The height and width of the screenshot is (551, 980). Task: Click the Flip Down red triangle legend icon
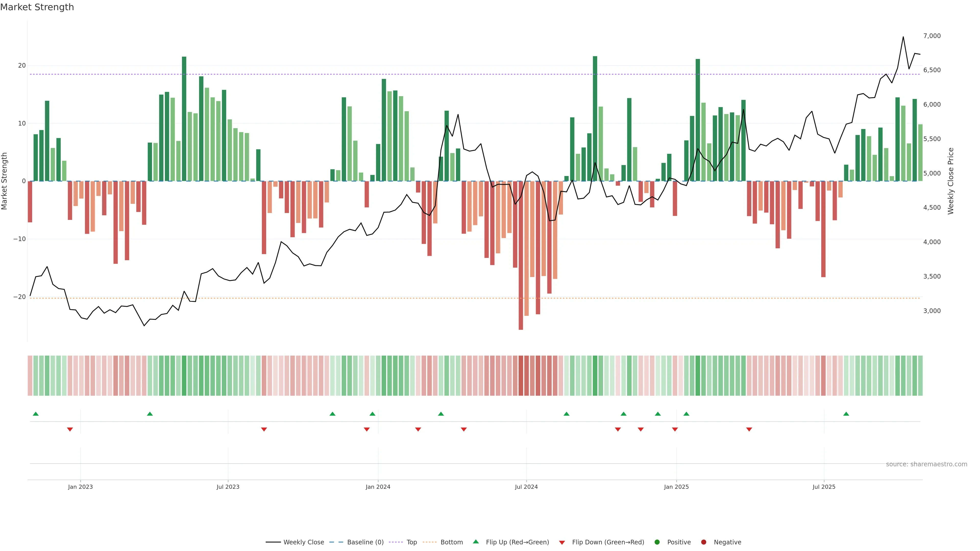pos(562,542)
